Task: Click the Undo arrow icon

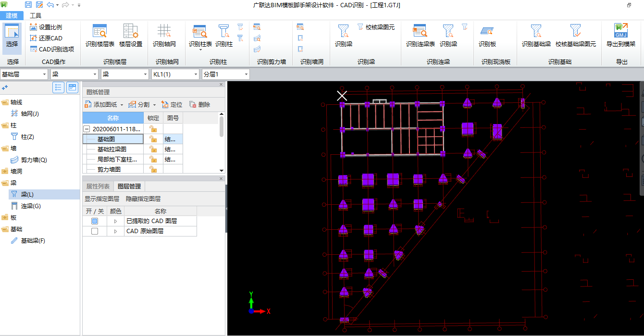Action: pos(50,5)
